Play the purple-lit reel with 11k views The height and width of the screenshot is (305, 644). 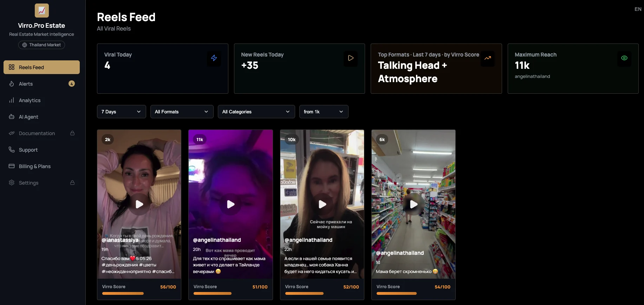click(231, 204)
